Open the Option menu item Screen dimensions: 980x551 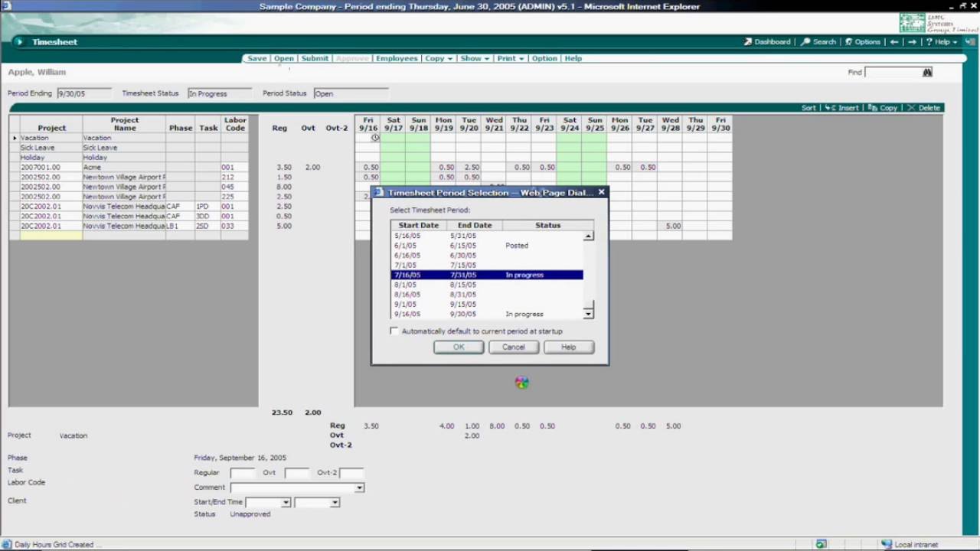[544, 58]
